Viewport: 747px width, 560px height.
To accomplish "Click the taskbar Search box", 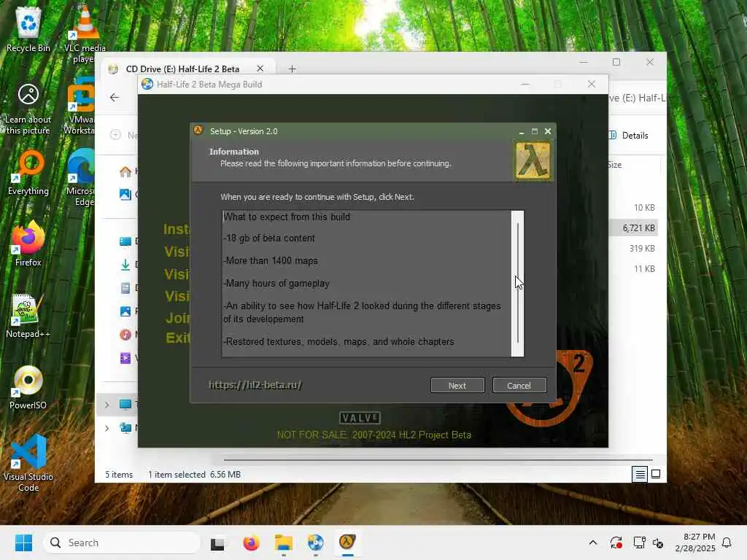I will [122, 542].
